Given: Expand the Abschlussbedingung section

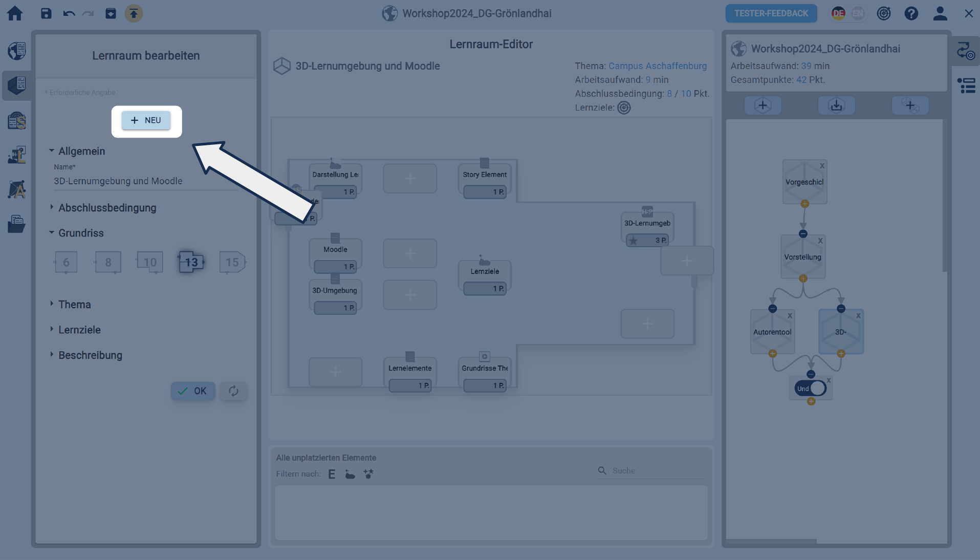Looking at the screenshot, I should tap(107, 208).
